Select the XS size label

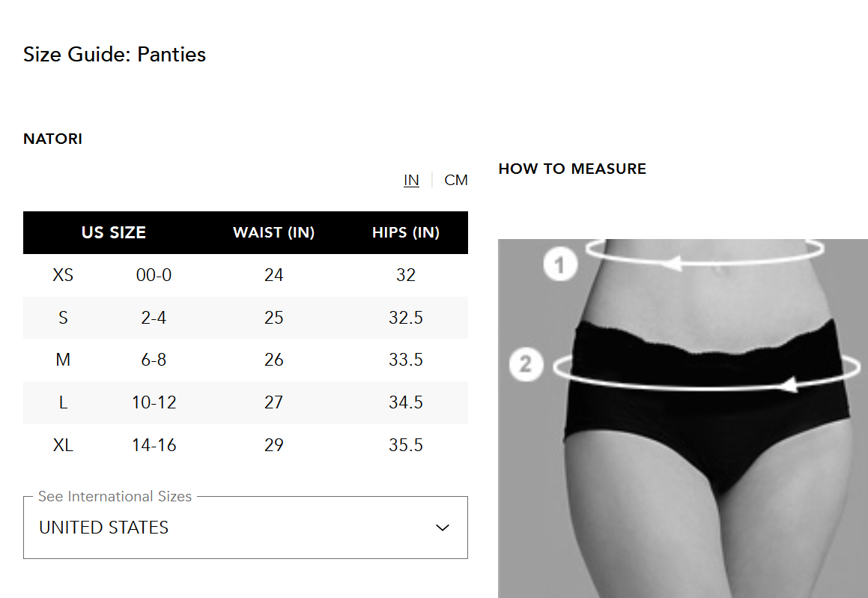63,276
